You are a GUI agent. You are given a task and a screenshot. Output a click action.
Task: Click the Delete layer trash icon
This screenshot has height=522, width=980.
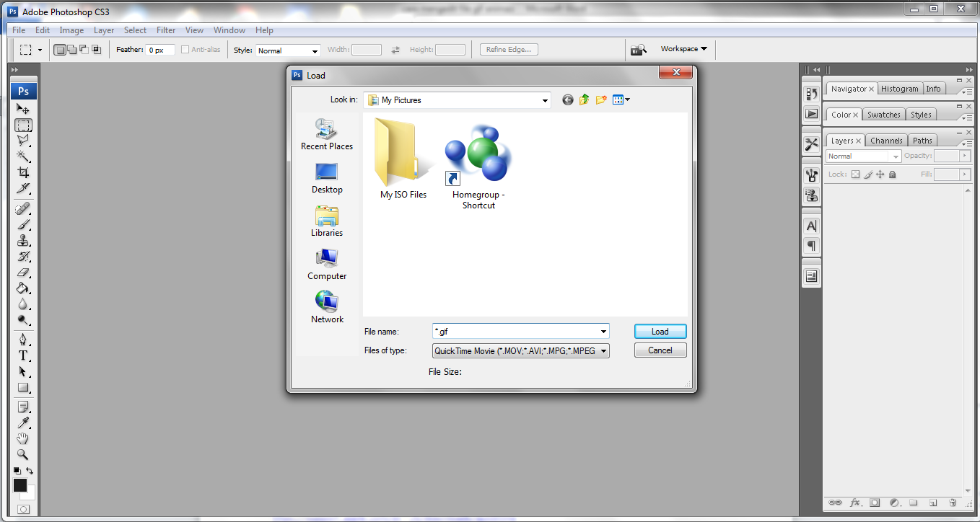tap(952, 503)
